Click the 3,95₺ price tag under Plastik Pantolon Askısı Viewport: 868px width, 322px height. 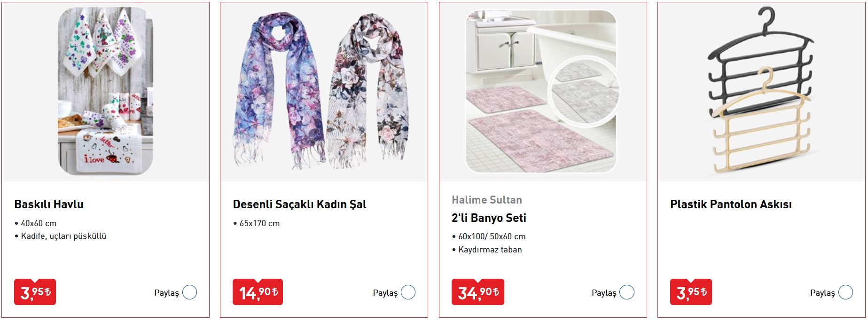691,292
